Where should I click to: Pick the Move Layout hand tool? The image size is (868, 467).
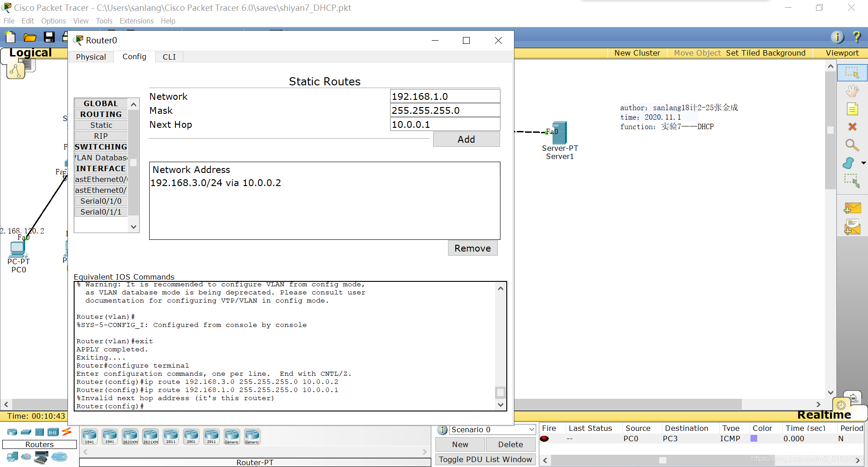[852, 91]
